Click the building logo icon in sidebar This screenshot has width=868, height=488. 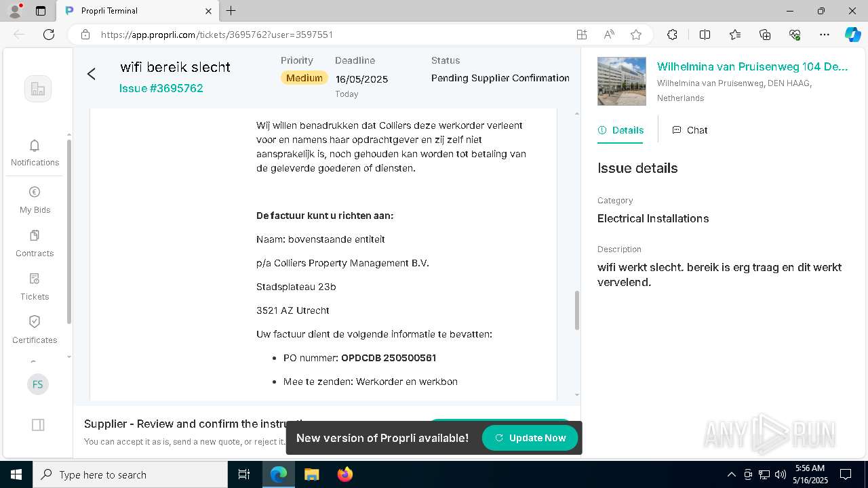(38, 89)
